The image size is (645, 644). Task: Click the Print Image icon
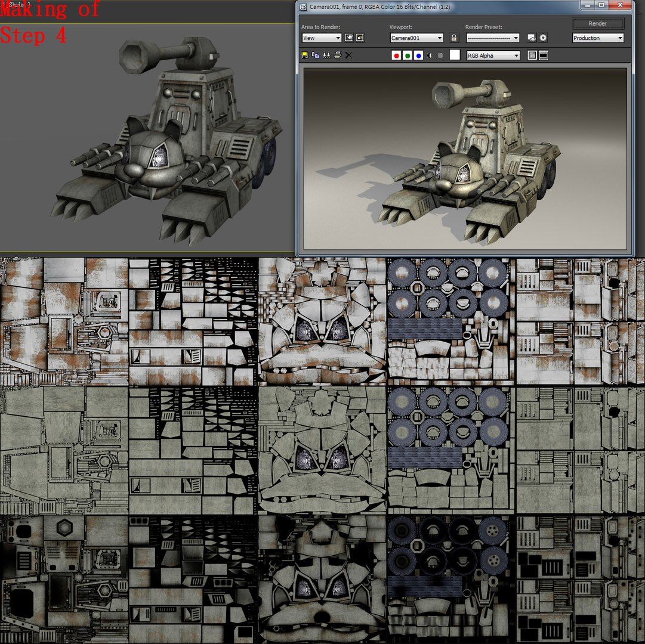pyautogui.click(x=338, y=55)
